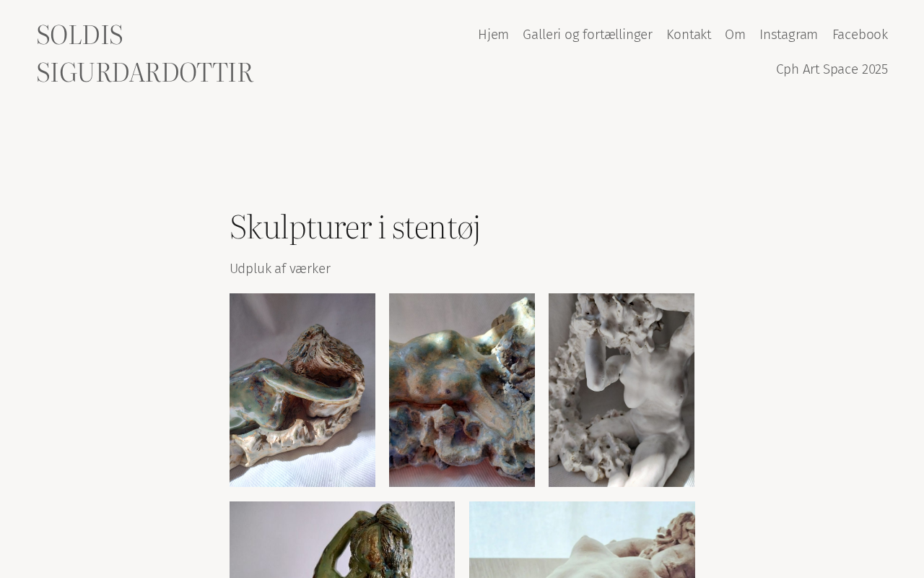This screenshot has width=924, height=578.
Task: Click the word stentøj in the heading
Action: click(436, 228)
